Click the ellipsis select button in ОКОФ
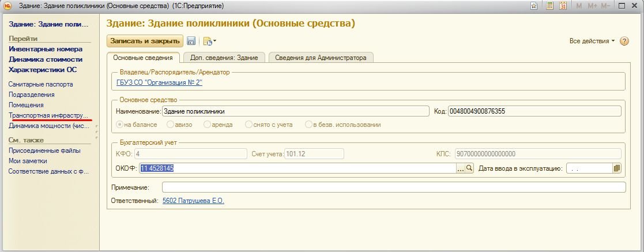This screenshot has width=644, height=252. 460,168
